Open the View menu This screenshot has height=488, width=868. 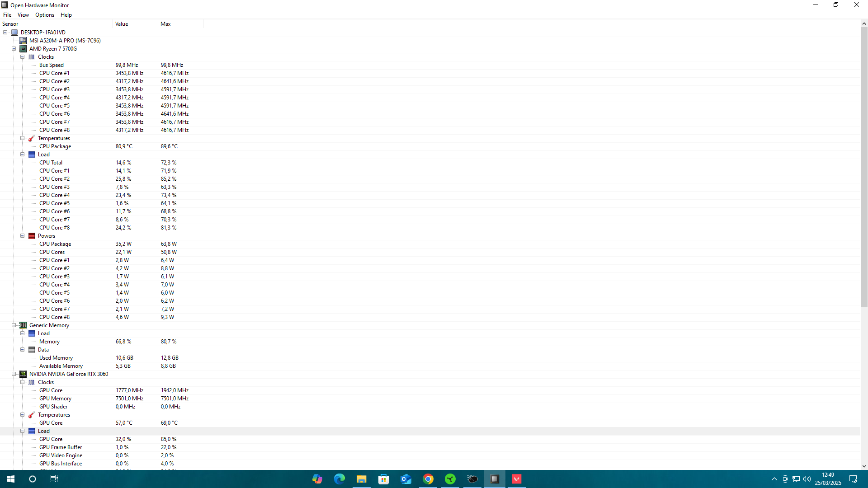coord(23,15)
